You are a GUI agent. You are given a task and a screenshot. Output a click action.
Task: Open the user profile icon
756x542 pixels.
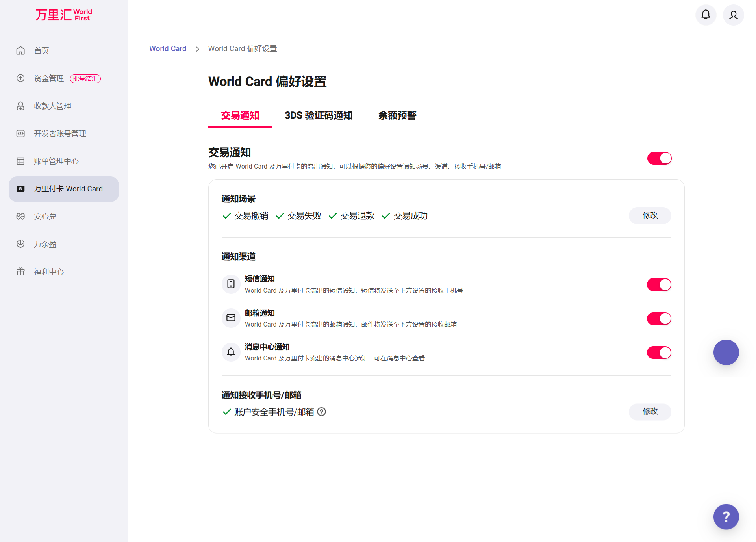[733, 15]
